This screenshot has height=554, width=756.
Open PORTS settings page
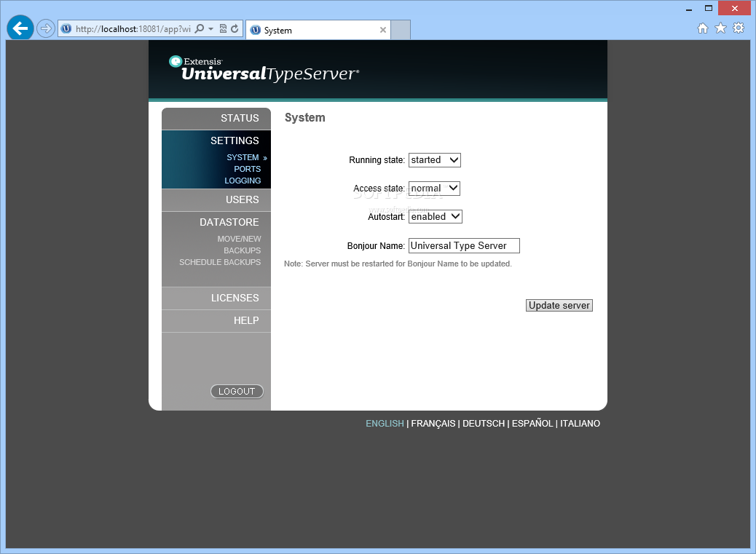pyautogui.click(x=248, y=169)
